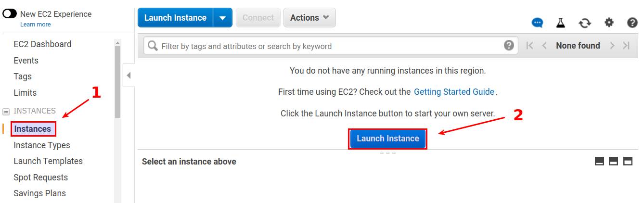The height and width of the screenshot is (203, 644).
Task: Click the flask experiments icon
Action: [x=561, y=23]
